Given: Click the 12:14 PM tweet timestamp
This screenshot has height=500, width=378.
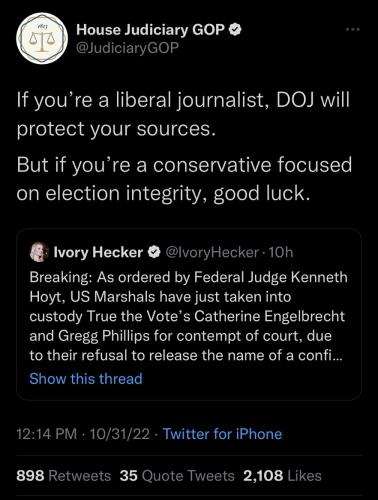Looking at the screenshot, I should 47,434.
